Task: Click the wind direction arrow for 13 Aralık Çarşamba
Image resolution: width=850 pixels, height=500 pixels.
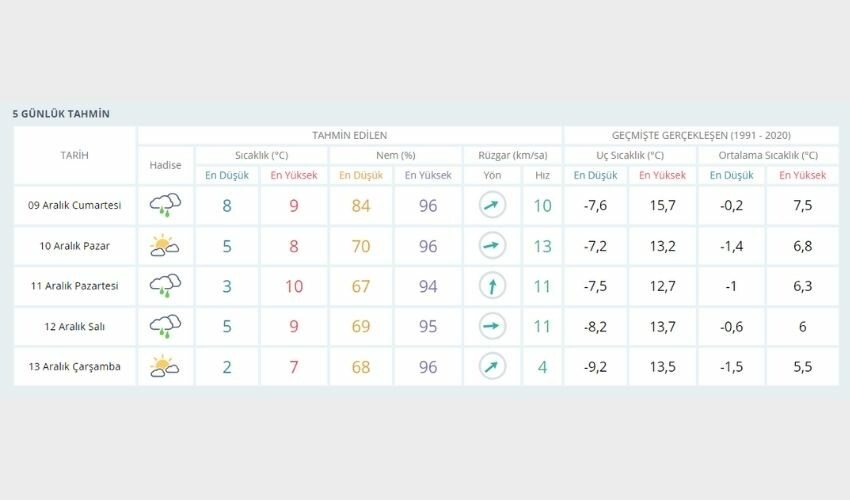Action: [x=492, y=367]
